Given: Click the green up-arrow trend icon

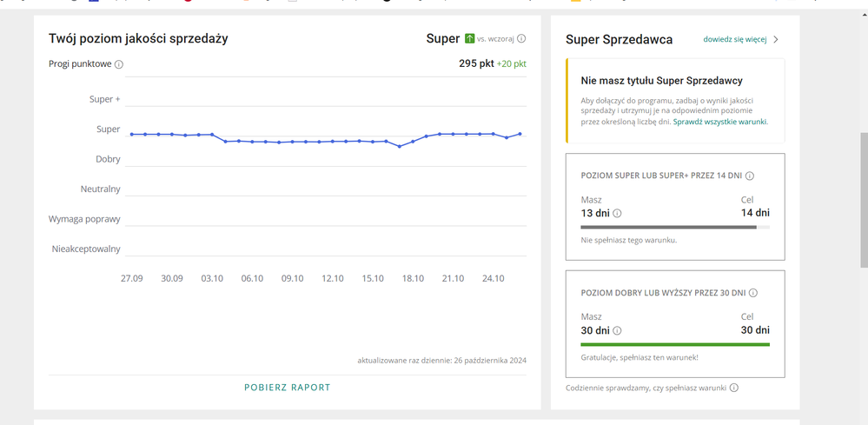Looking at the screenshot, I should pyautogui.click(x=470, y=39).
